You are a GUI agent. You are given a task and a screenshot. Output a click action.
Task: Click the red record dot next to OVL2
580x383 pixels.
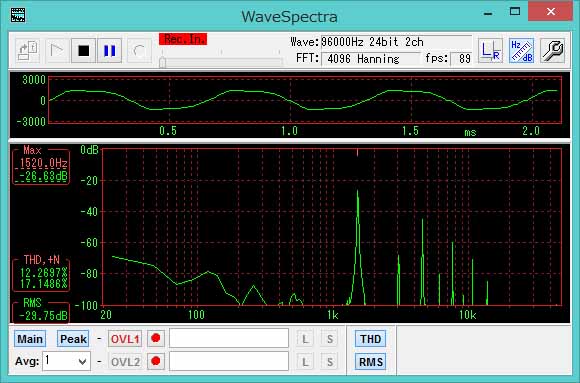click(156, 361)
